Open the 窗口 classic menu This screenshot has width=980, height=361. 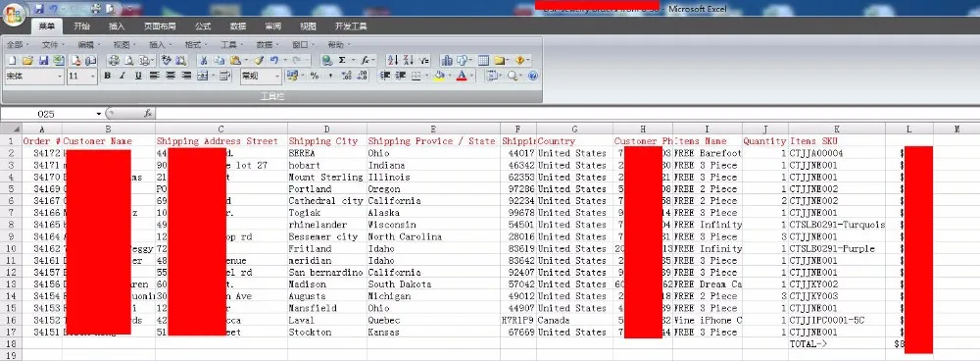point(303,45)
